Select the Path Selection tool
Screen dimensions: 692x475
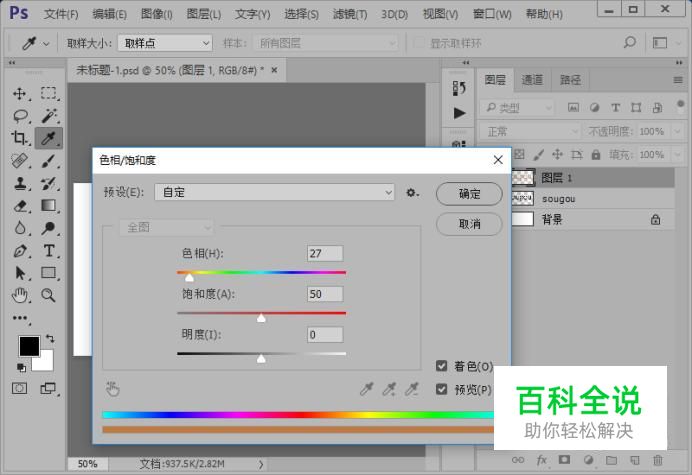pyautogui.click(x=20, y=273)
